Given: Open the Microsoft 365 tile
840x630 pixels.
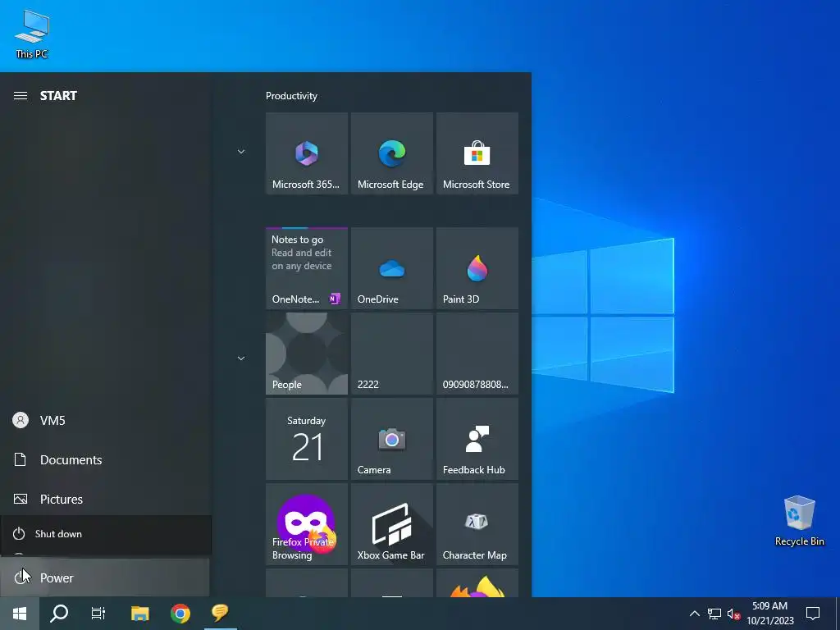Looking at the screenshot, I should 307,153.
